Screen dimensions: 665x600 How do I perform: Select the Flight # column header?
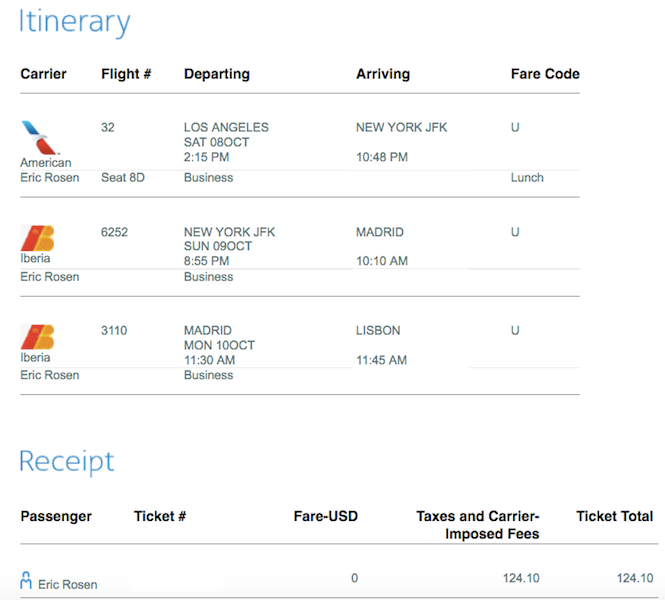(x=126, y=74)
